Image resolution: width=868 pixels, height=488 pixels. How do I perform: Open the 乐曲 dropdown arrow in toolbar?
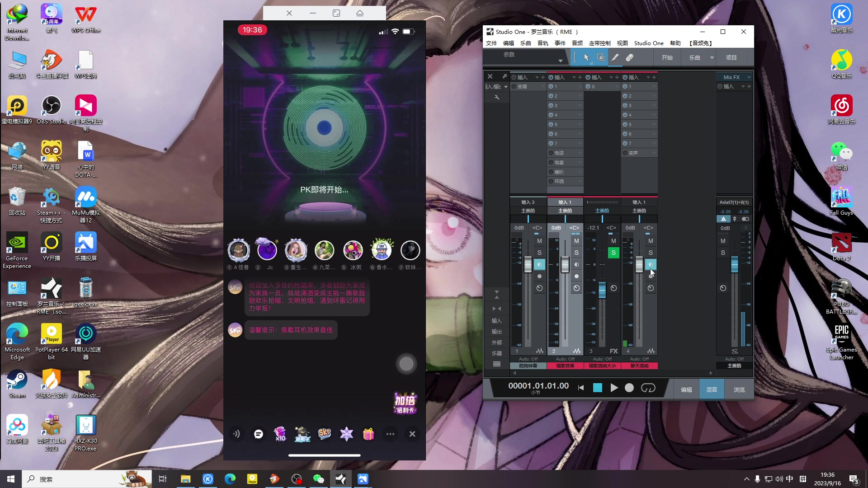pyautogui.click(x=712, y=58)
